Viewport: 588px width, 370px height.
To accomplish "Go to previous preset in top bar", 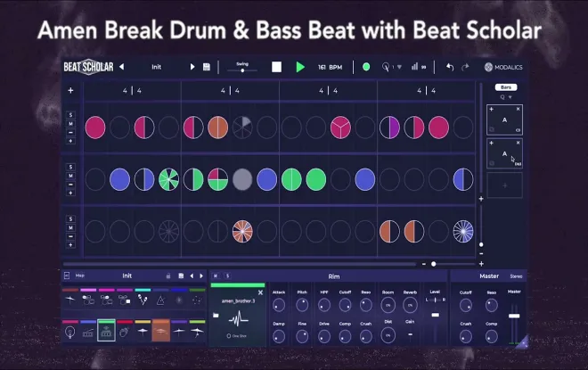I will (121, 67).
